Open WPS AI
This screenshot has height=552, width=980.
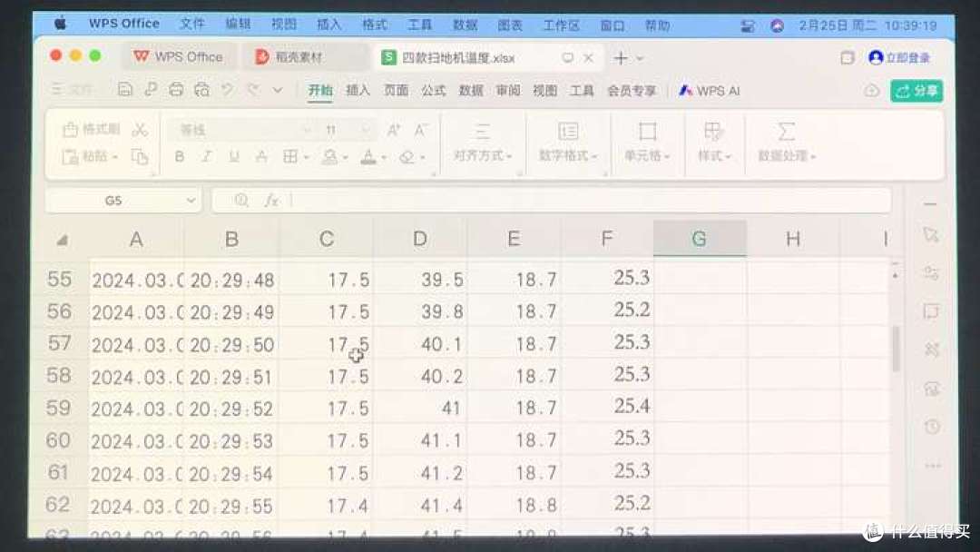coord(710,91)
